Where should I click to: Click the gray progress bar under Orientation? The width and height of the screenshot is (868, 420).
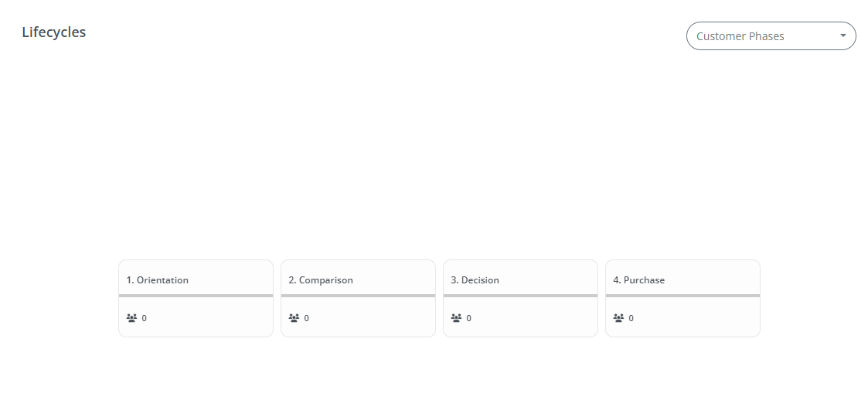coord(196,296)
